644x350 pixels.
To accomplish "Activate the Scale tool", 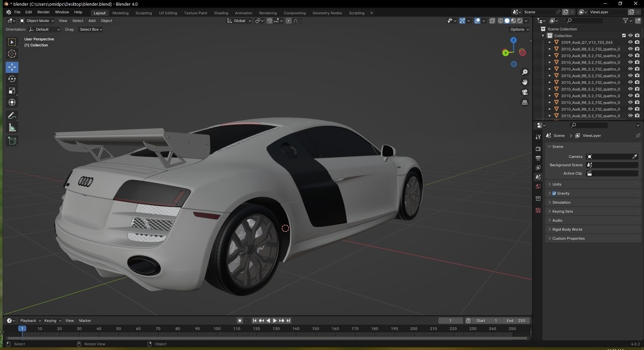I will [x=12, y=91].
